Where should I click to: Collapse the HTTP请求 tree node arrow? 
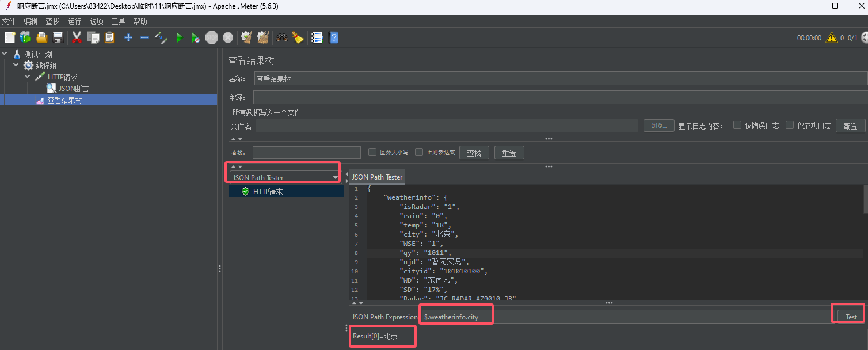[28, 77]
